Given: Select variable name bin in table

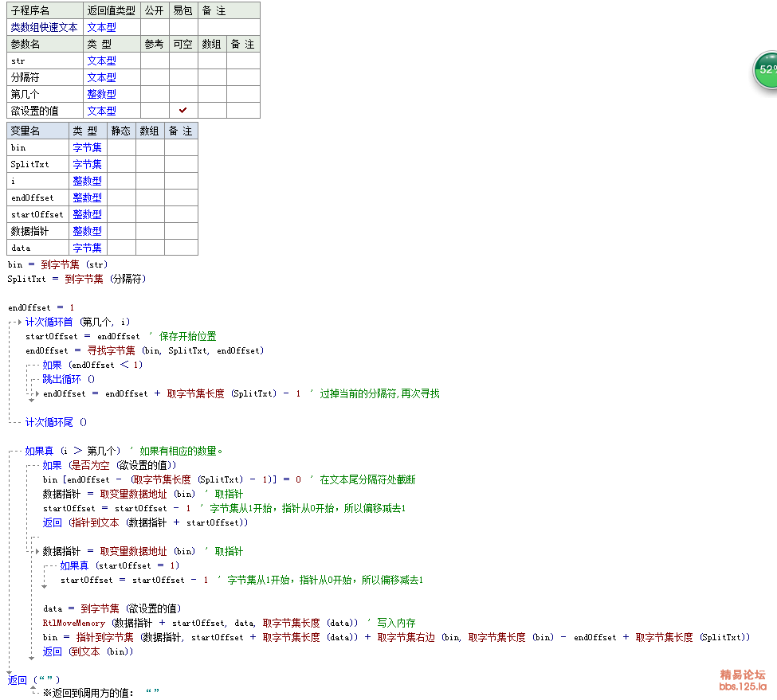Looking at the screenshot, I should pos(18,147).
